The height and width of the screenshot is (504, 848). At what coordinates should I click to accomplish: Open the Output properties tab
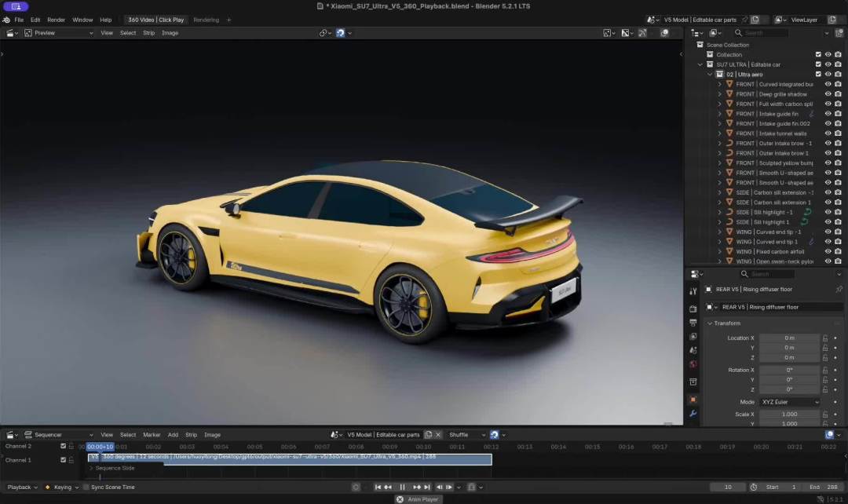click(x=693, y=323)
